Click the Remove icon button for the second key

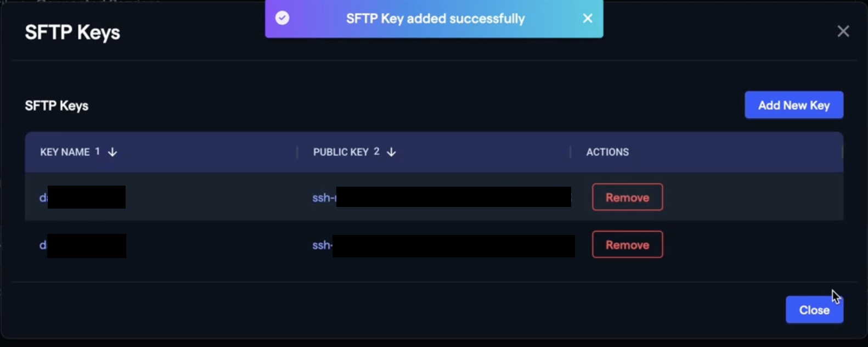(x=627, y=244)
